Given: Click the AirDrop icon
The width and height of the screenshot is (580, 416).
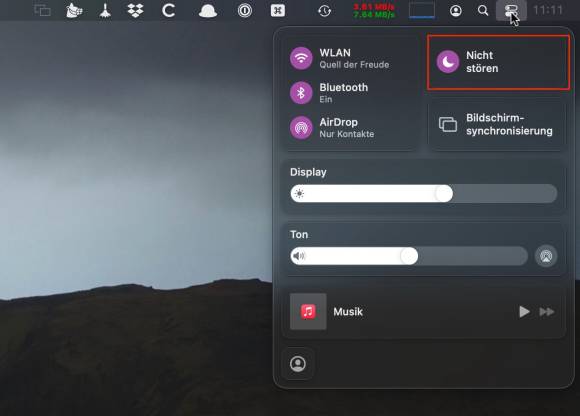Looking at the screenshot, I should point(301,128).
